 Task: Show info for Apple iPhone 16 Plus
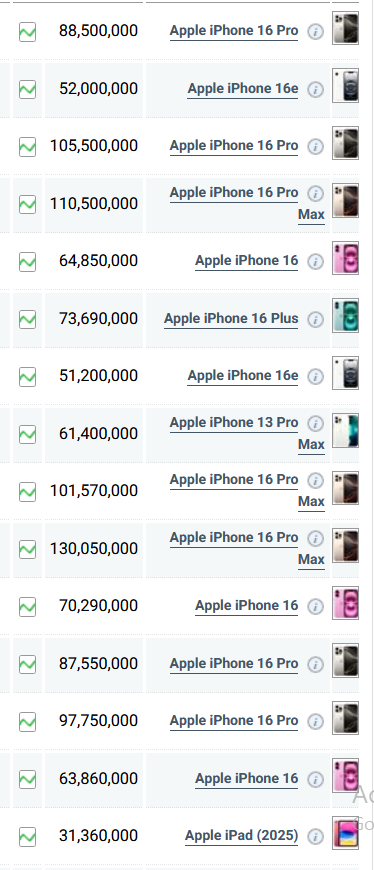(x=315, y=320)
